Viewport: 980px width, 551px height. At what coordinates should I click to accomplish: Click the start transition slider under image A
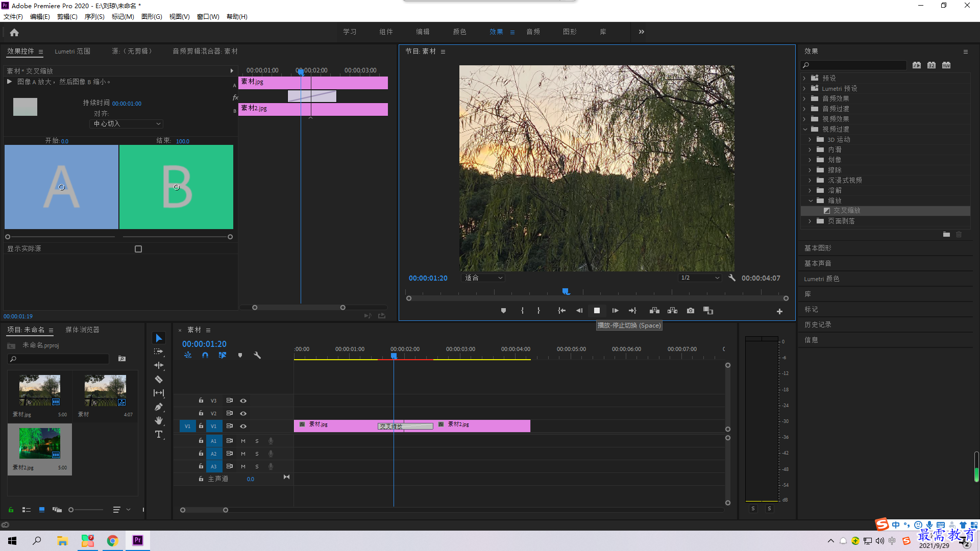(x=8, y=237)
